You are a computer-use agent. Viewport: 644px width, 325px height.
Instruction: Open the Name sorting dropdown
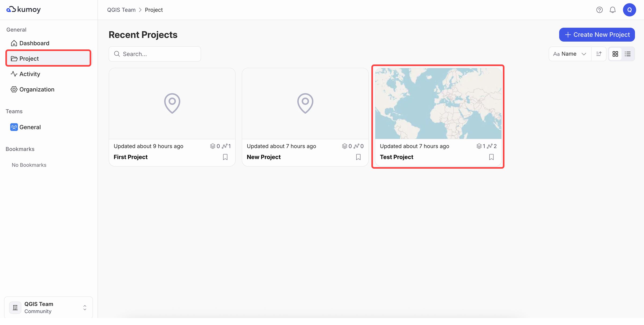(x=569, y=54)
